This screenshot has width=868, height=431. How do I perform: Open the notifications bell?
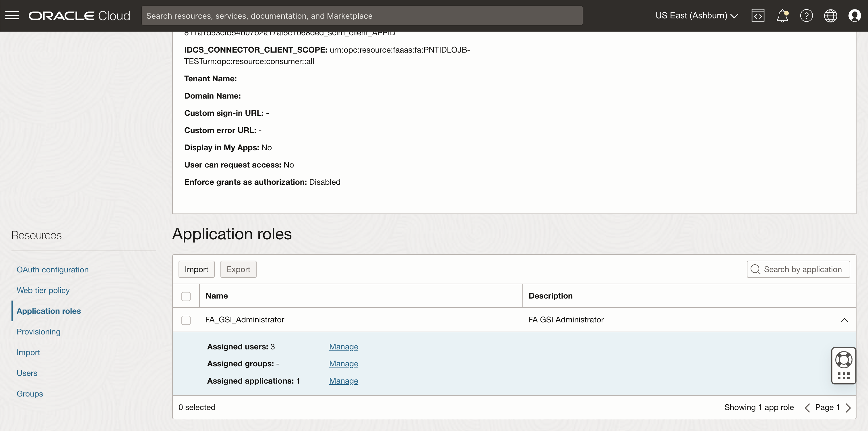tap(782, 16)
